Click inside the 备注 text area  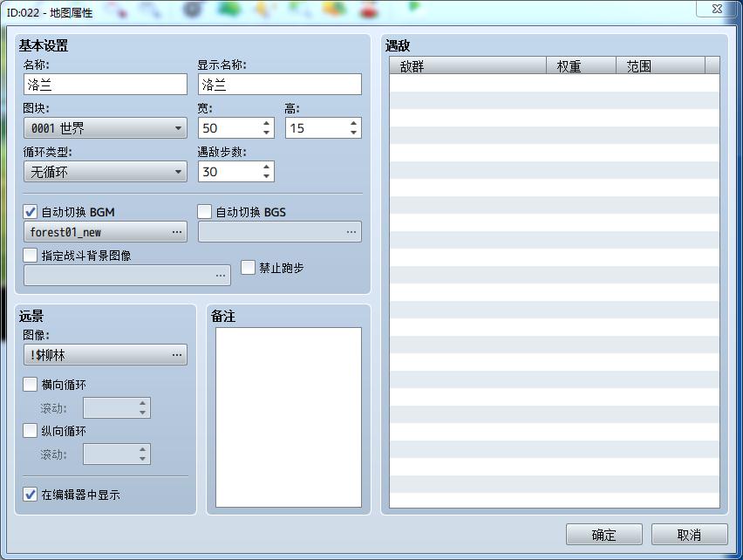(x=289, y=417)
